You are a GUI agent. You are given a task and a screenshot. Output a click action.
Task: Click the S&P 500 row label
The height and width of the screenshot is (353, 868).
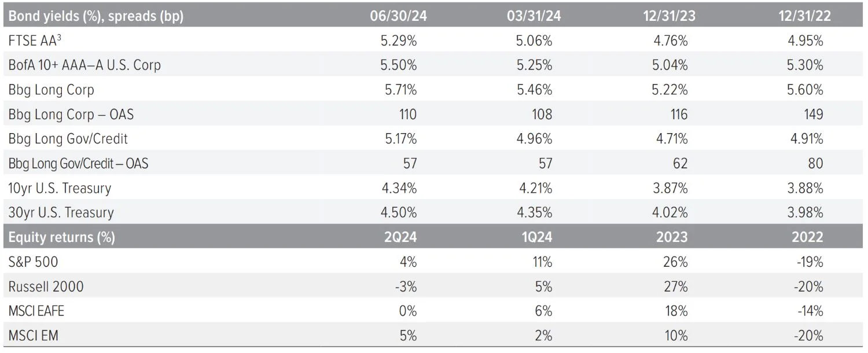click(x=33, y=262)
